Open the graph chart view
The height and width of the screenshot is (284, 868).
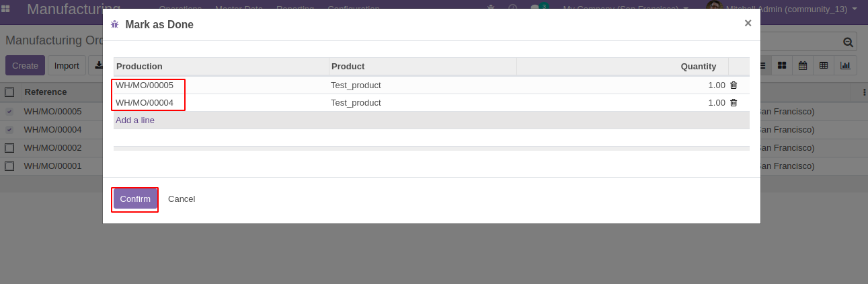(x=845, y=65)
